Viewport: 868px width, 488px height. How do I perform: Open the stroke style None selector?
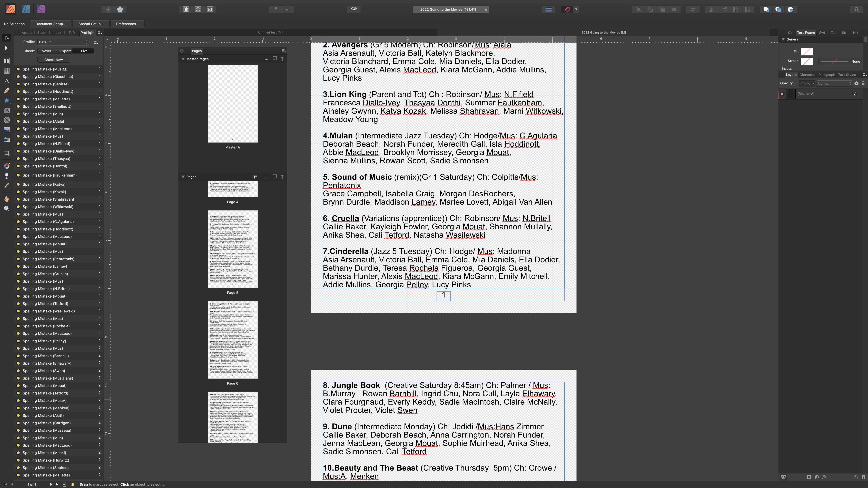pyautogui.click(x=840, y=61)
